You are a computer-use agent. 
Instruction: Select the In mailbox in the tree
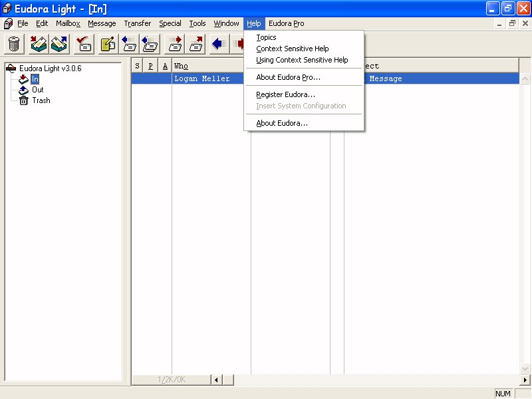click(35, 79)
